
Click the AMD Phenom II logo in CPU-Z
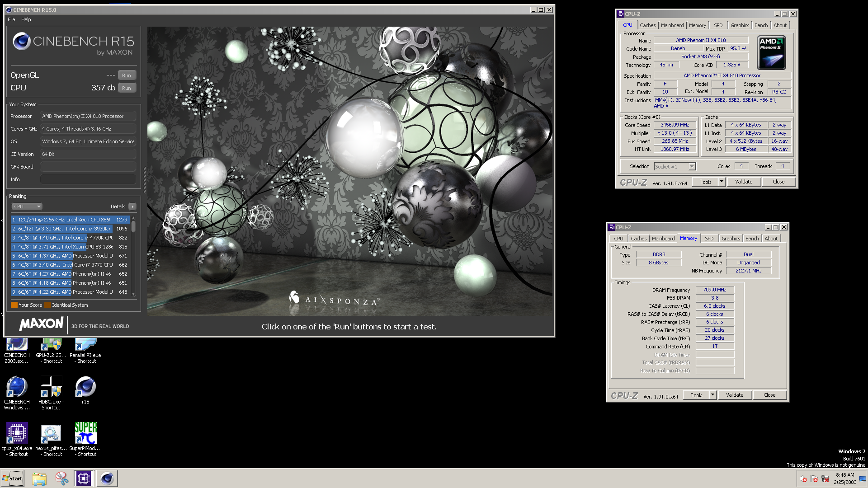click(x=771, y=53)
